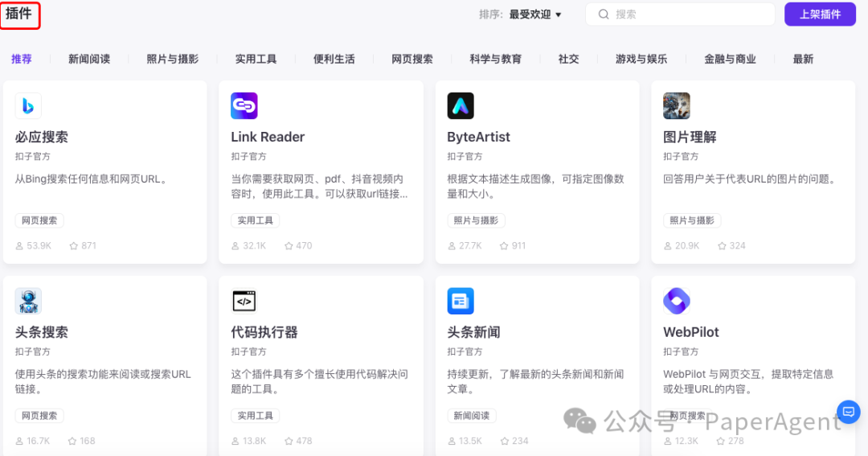Click the 头条搜索 robot icon

coord(28,301)
